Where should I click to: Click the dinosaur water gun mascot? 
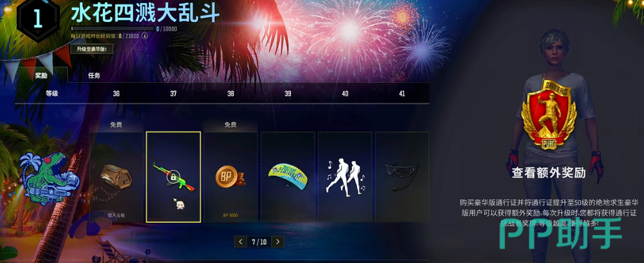coord(48,178)
